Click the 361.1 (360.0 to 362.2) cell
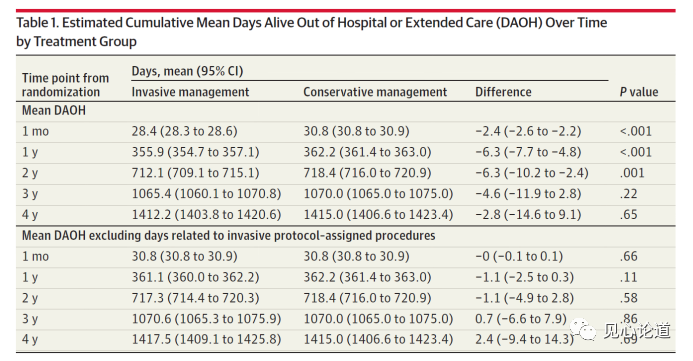The image size is (693, 361). pyautogui.click(x=195, y=277)
